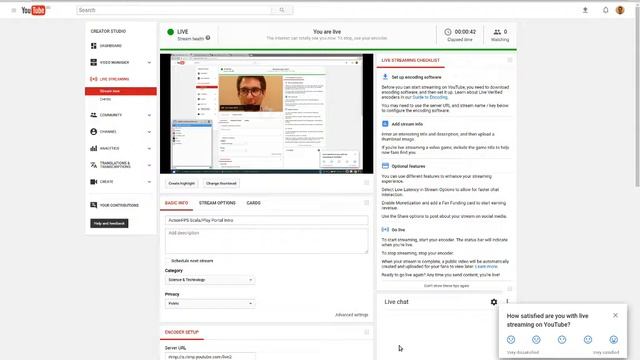The height and width of the screenshot is (360, 640).
Task: Click the Help and feedback button
Action: [109, 223]
